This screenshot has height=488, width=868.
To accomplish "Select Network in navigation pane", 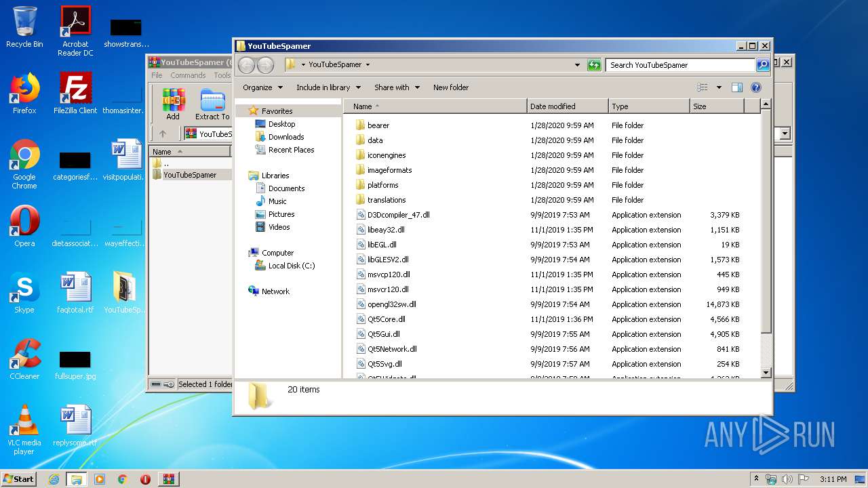I will tap(275, 291).
